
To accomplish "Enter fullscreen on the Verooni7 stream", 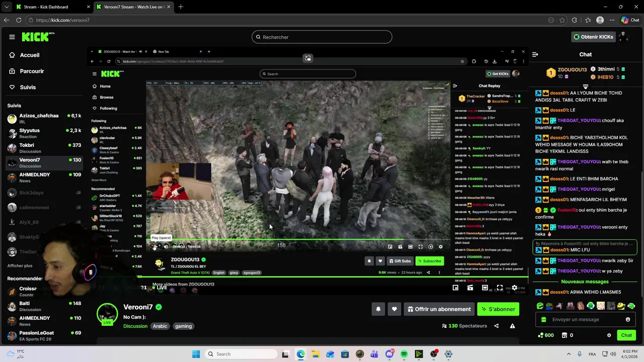I will tap(500, 288).
